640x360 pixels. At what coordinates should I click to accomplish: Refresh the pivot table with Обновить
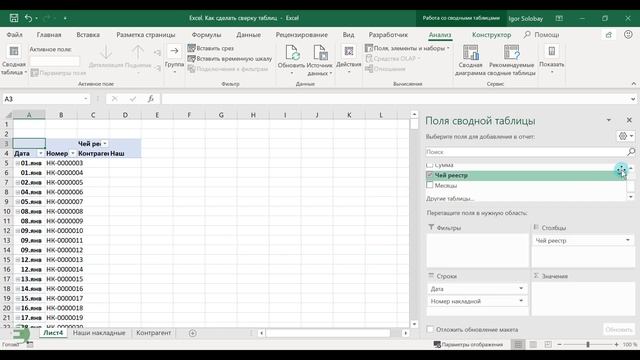[291, 60]
